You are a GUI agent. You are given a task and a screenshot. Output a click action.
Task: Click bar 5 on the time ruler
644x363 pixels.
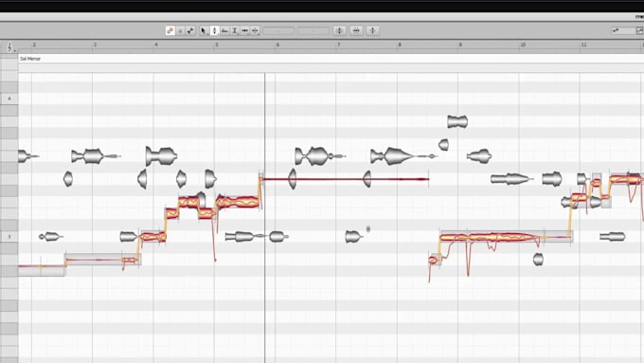tap(217, 45)
